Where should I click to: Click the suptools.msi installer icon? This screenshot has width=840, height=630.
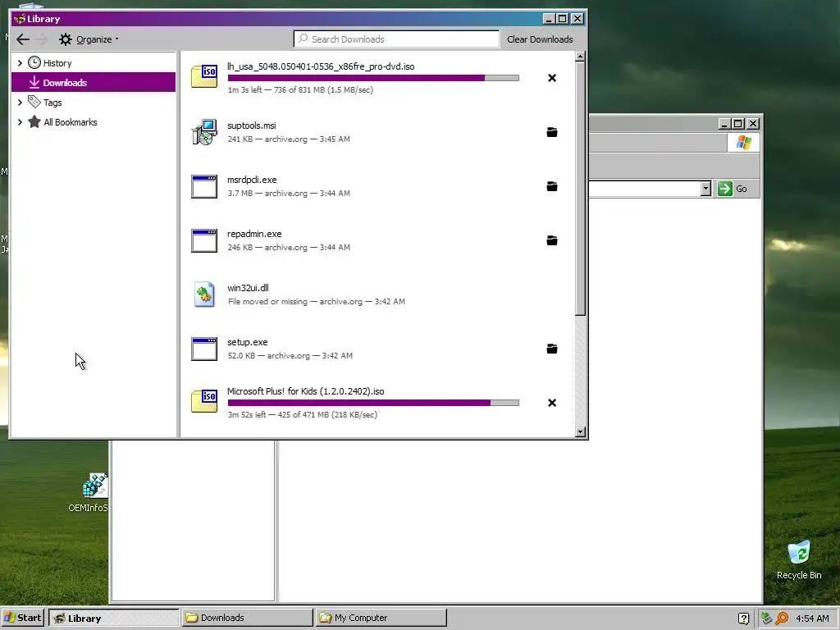pos(204,132)
